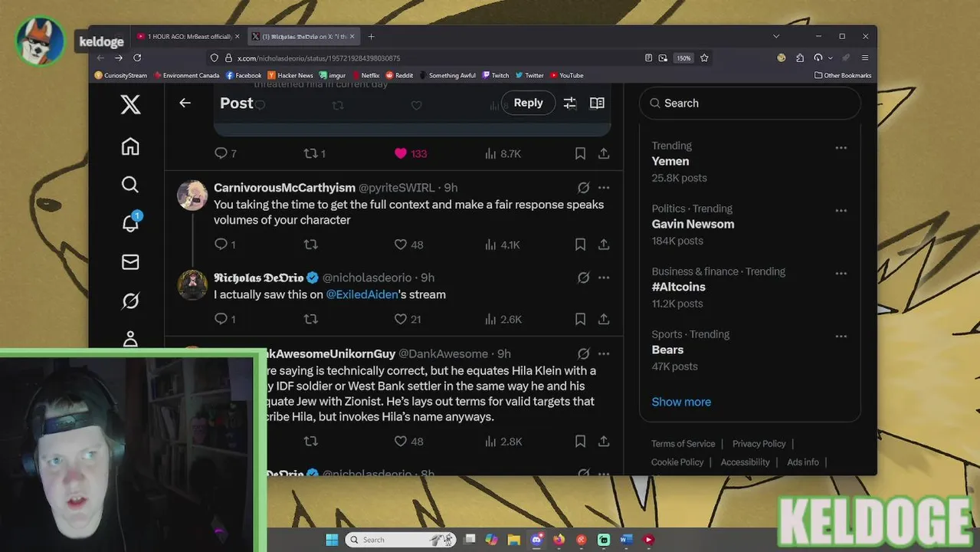Image resolution: width=980 pixels, height=552 pixels.
Task: Bookmark this page with the star icon
Action: 704,58
